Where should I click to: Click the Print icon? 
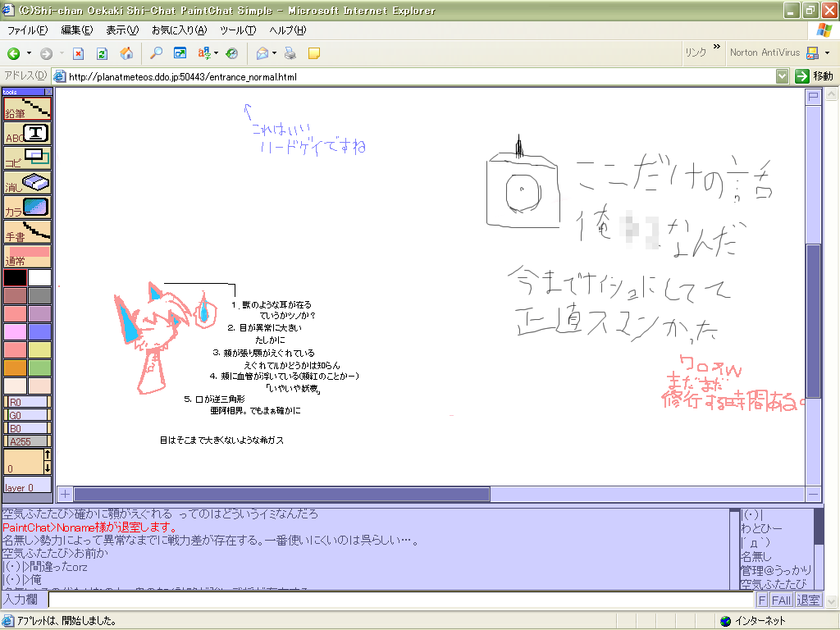(x=290, y=53)
